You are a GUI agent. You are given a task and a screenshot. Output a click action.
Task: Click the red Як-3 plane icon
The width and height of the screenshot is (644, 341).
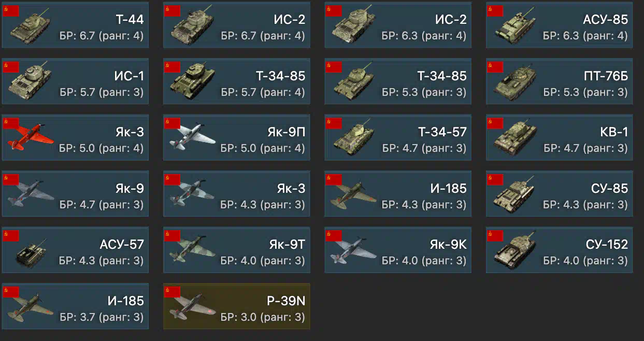coord(31,137)
